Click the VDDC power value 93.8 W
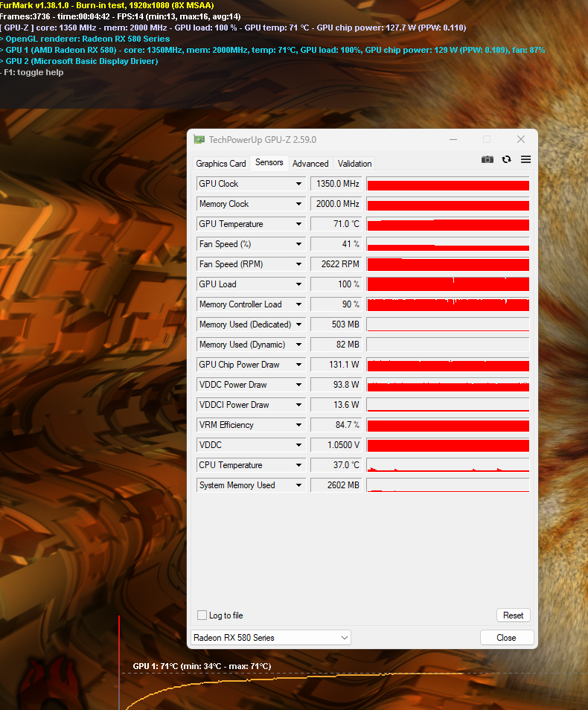This screenshot has height=710, width=588. click(336, 385)
